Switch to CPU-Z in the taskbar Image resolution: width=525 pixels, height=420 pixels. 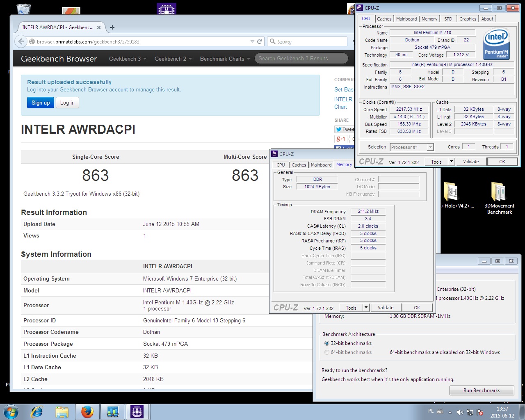click(x=137, y=412)
